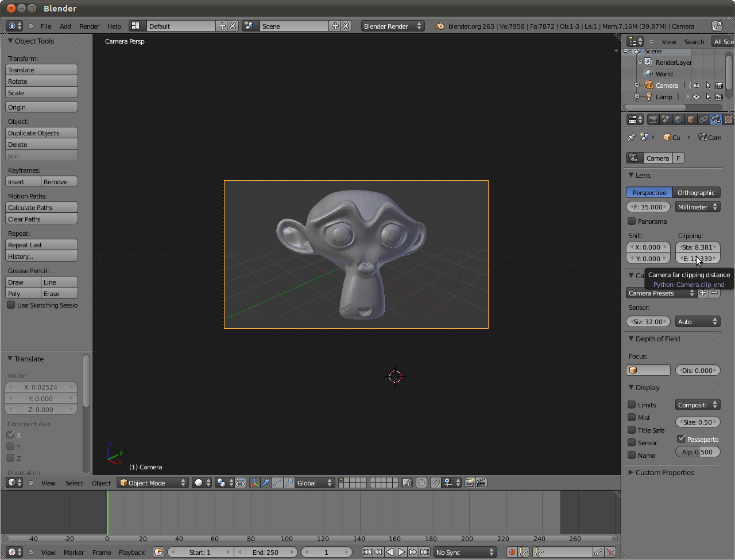The width and height of the screenshot is (735, 560).
Task: Click the Translate transform button
Action: tap(41, 69)
